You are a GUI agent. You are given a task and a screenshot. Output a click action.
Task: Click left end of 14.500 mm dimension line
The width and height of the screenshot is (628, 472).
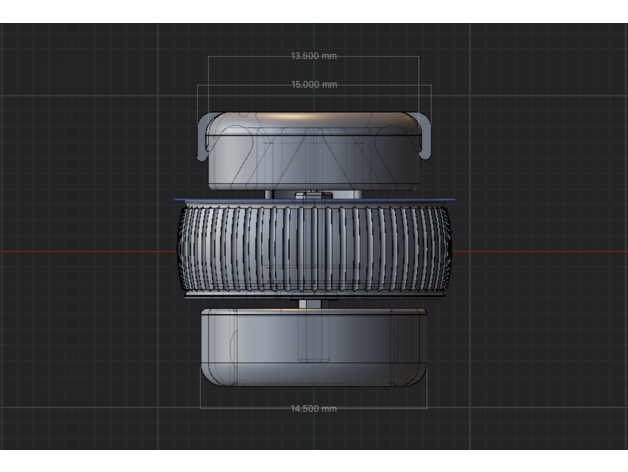coord(201,408)
